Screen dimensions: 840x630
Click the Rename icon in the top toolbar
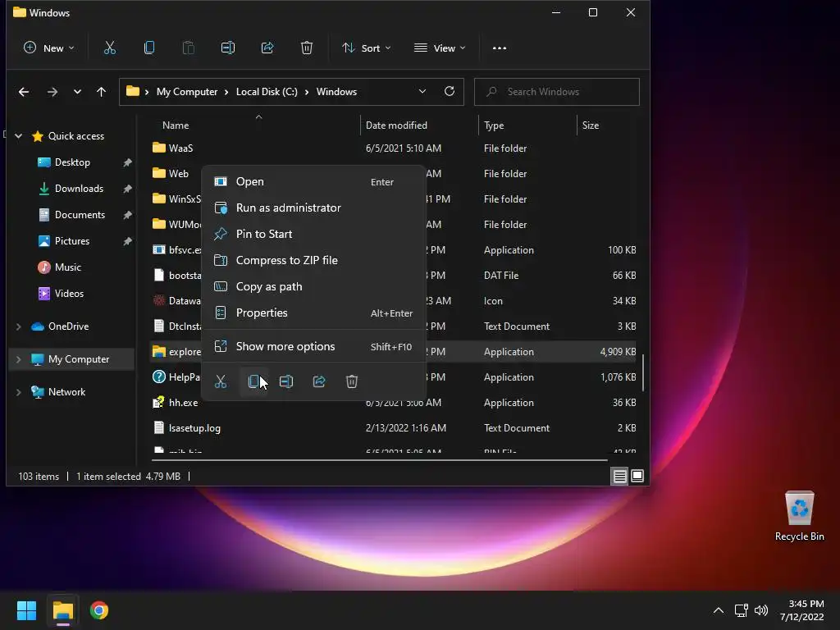228,48
